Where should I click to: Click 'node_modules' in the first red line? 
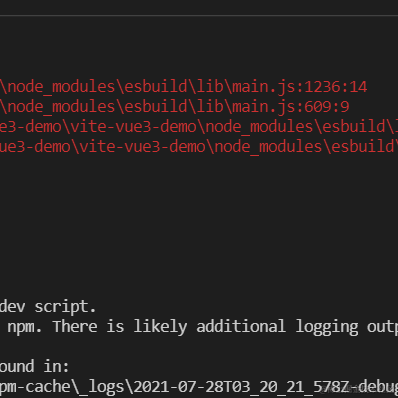[x=61, y=87]
